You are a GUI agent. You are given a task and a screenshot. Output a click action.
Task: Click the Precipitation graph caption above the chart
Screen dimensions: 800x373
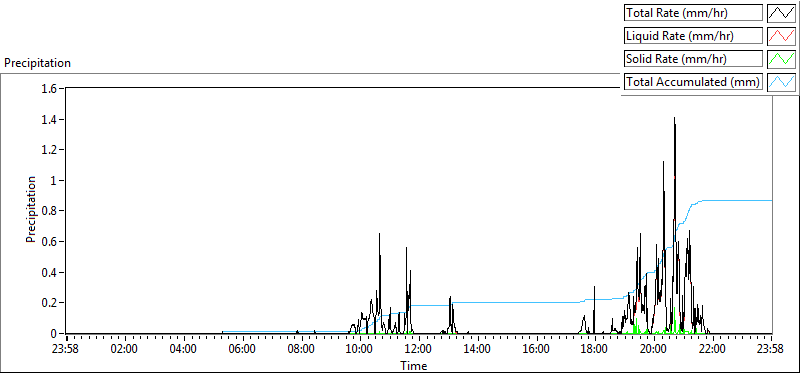pyautogui.click(x=37, y=63)
